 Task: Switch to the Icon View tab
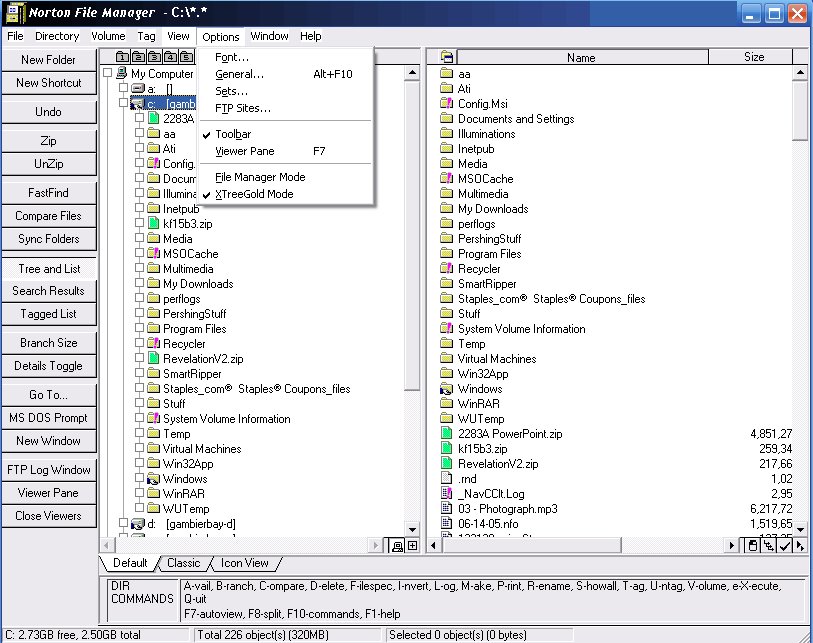(x=245, y=563)
